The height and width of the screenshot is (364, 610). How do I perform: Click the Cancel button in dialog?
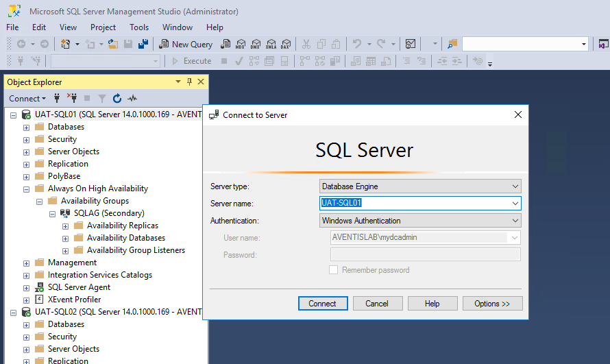[377, 303]
